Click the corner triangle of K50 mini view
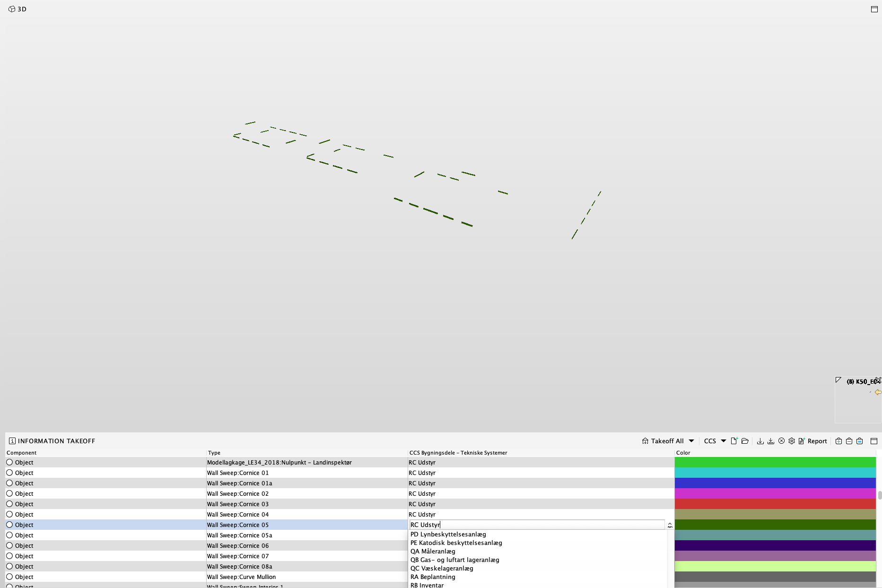The image size is (882, 588). click(x=838, y=380)
